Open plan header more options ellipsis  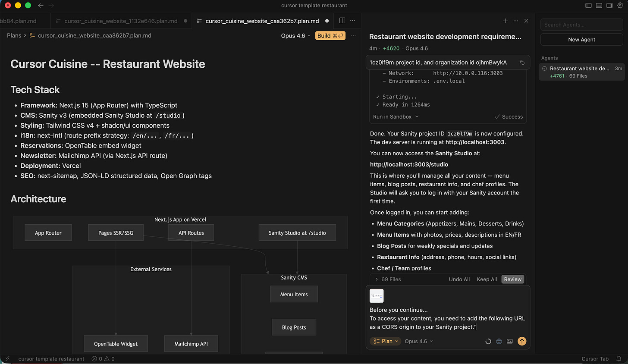pos(353,36)
